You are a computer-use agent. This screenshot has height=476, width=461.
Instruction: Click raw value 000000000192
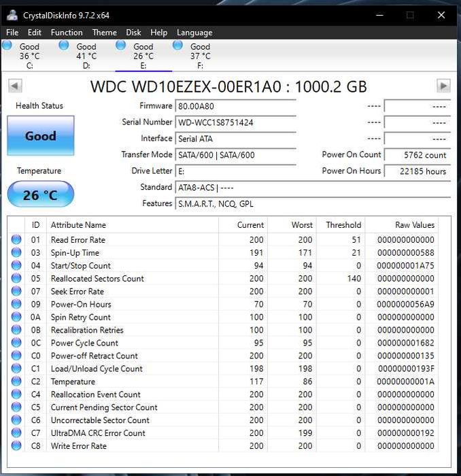coord(405,433)
